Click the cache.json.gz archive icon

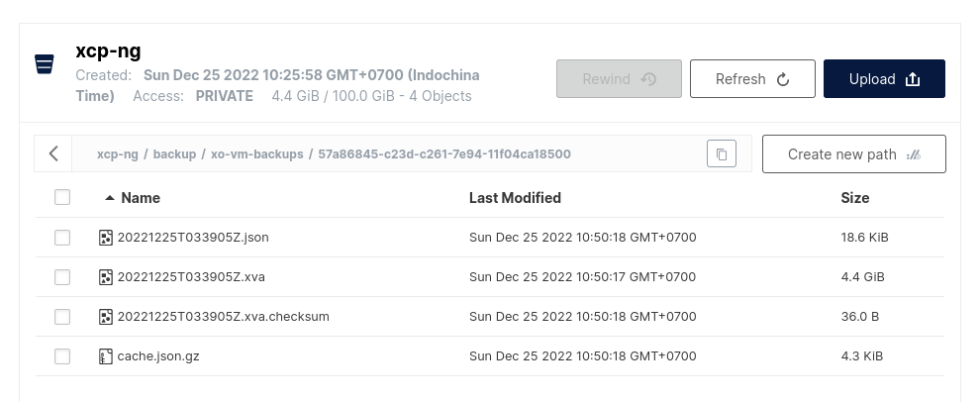pyautogui.click(x=106, y=356)
